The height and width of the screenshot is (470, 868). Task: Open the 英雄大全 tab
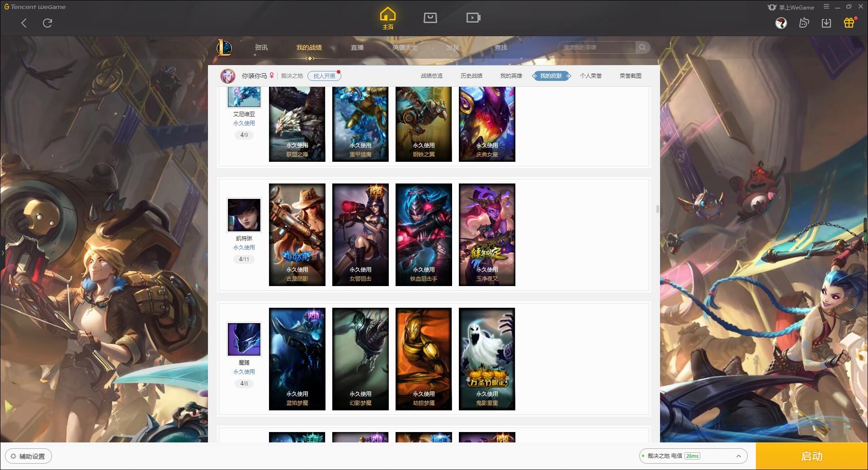coord(405,47)
